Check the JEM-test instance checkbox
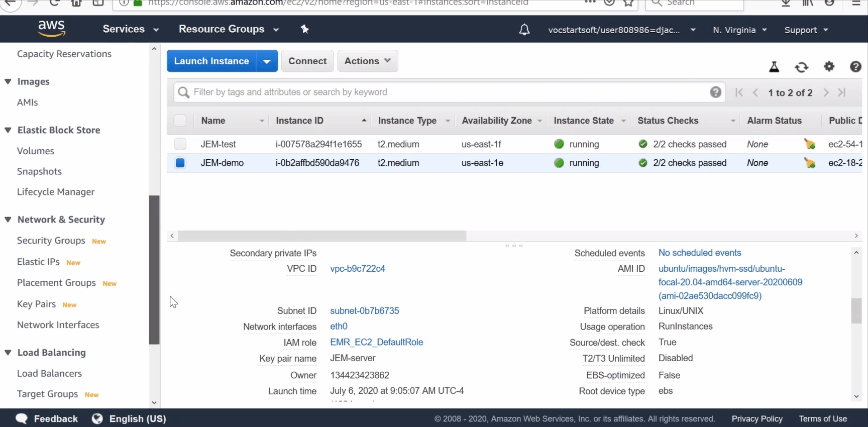This screenshot has width=868, height=427. click(180, 144)
